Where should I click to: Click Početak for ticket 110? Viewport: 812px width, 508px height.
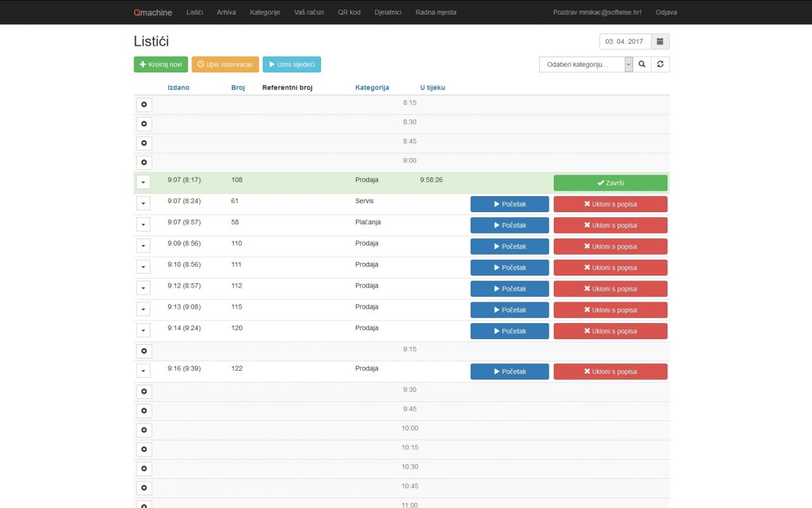pyautogui.click(x=509, y=246)
